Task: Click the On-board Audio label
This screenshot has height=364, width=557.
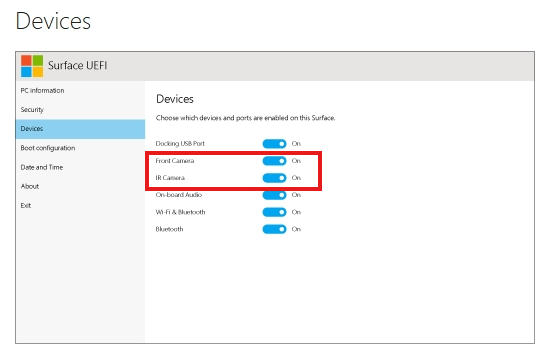Action: point(179,195)
